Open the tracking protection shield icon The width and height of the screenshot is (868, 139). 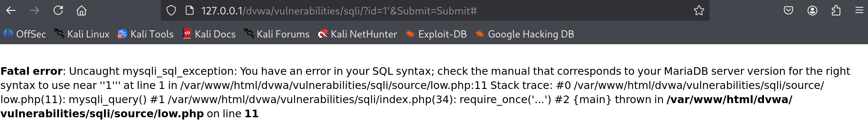pyautogui.click(x=171, y=11)
